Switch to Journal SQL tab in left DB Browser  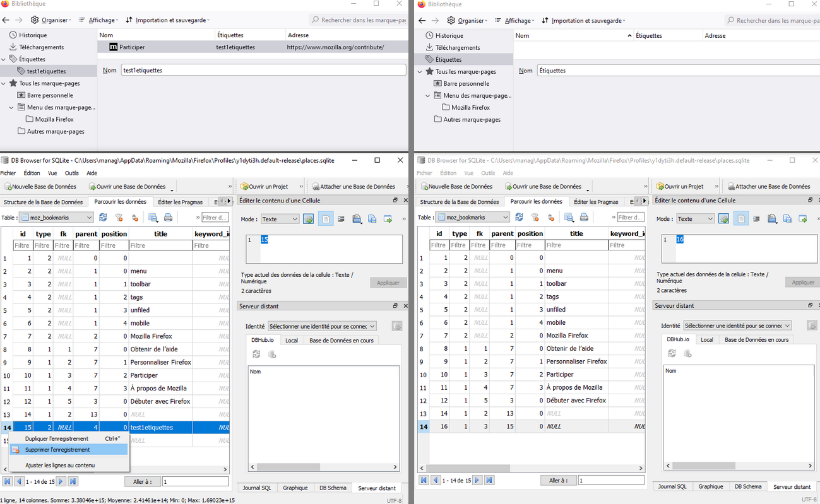[x=257, y=488]
